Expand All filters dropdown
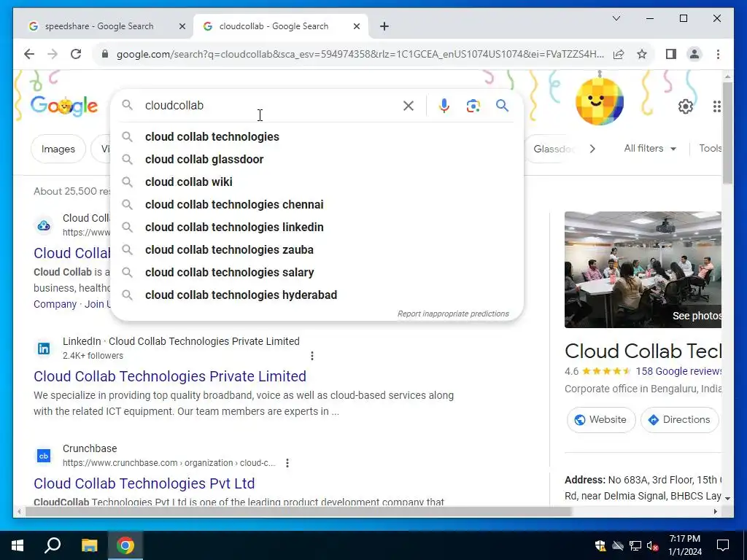The height and width of the screenshot is (560, 747). pyautogui.click(x=650, y=149)
